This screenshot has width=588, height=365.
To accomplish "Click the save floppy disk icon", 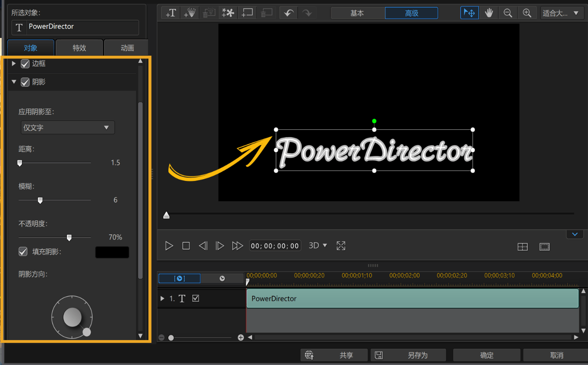I will 379,355.
